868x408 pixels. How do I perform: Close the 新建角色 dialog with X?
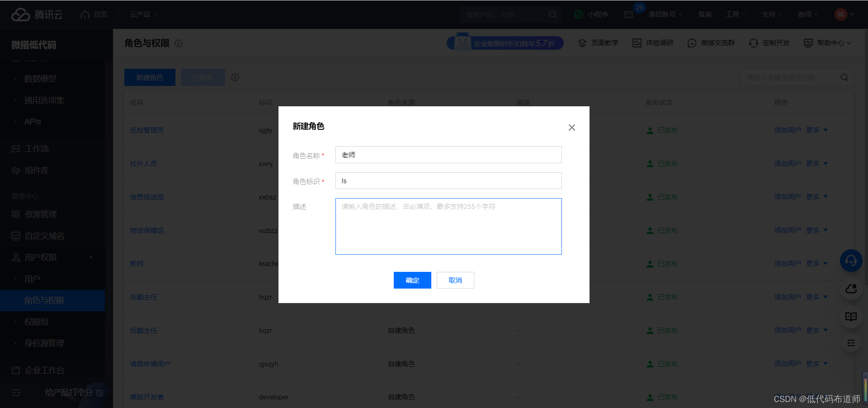point(572,128)
